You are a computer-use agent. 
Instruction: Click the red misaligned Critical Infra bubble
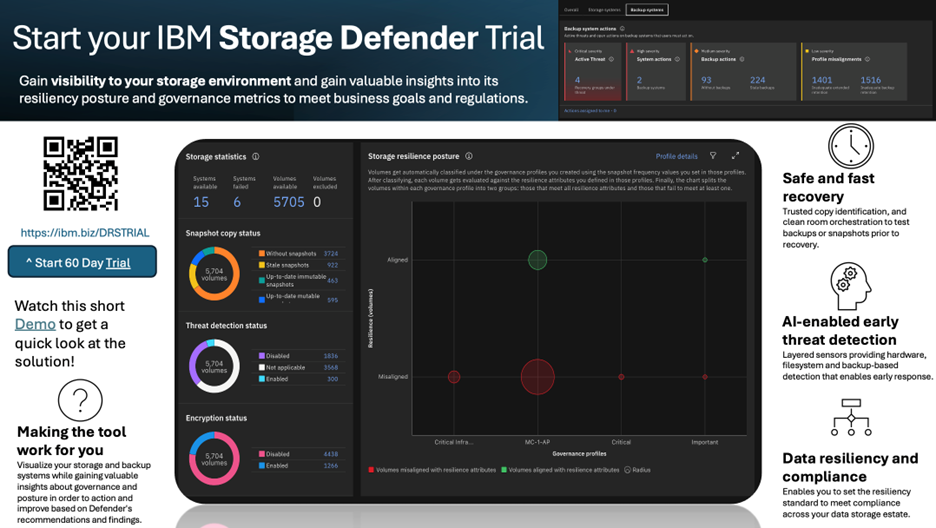pos(454,376)
